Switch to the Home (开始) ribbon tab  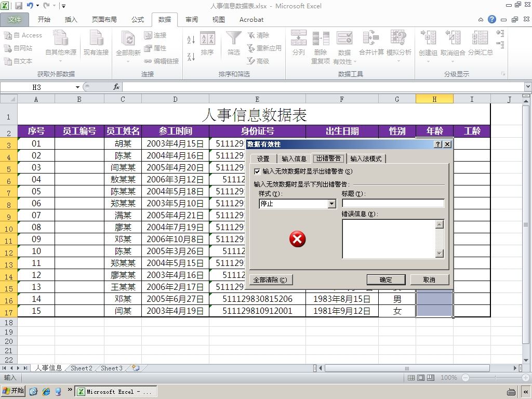click(44, 20)
